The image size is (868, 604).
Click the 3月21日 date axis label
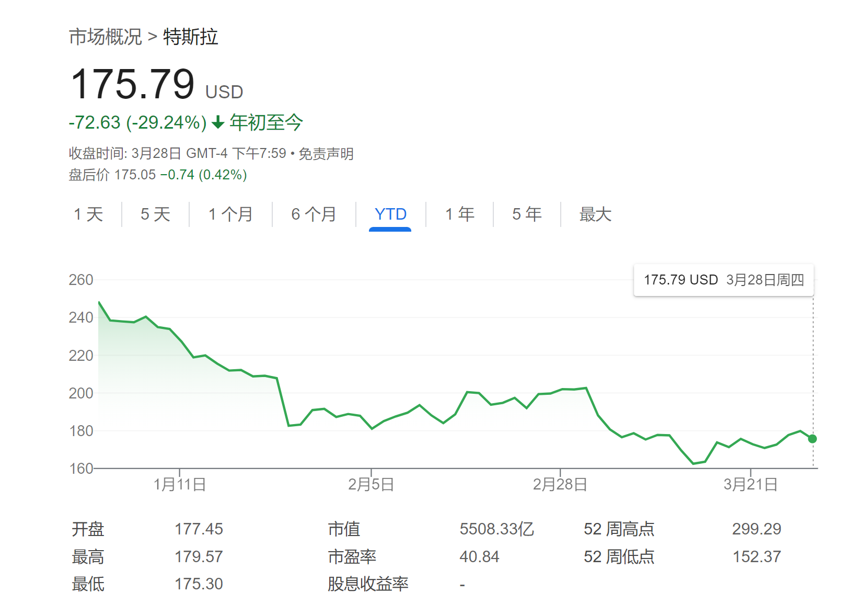[750, 484]
